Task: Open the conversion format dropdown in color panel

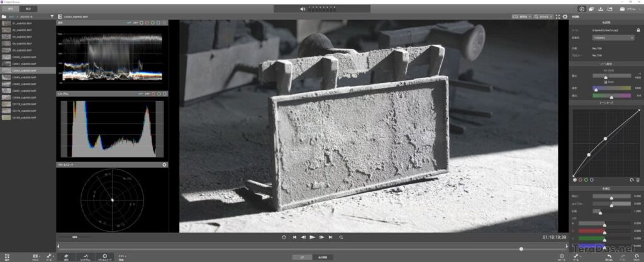Action: coord(613,38)
